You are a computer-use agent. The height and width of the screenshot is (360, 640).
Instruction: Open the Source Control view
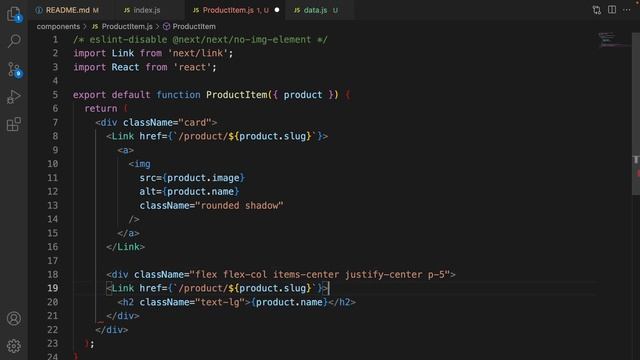click(x=14, y=69)
